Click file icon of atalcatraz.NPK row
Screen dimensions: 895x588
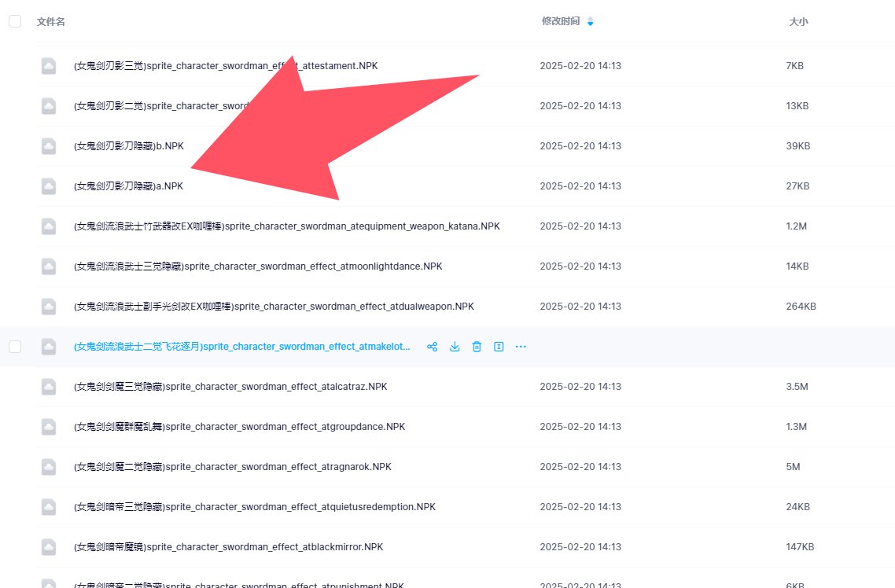(x=49, y=387)
